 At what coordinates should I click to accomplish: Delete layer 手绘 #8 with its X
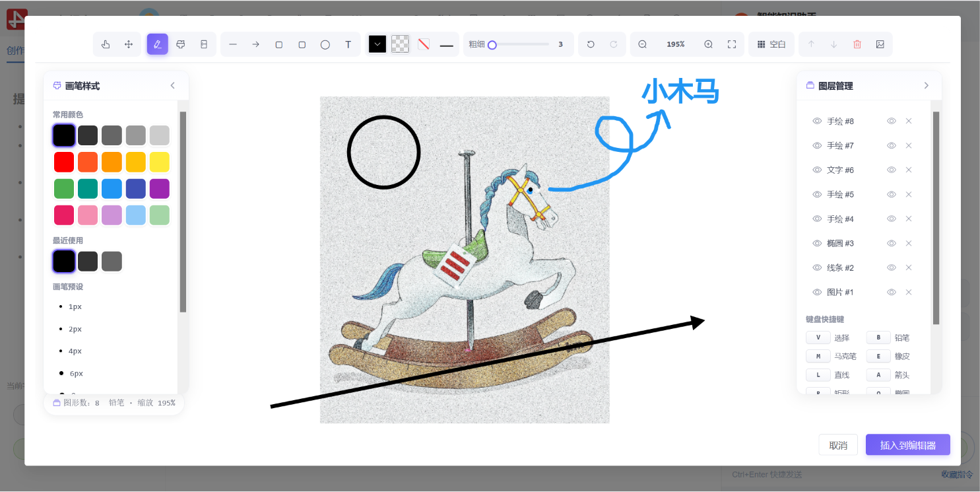point(908,121)
